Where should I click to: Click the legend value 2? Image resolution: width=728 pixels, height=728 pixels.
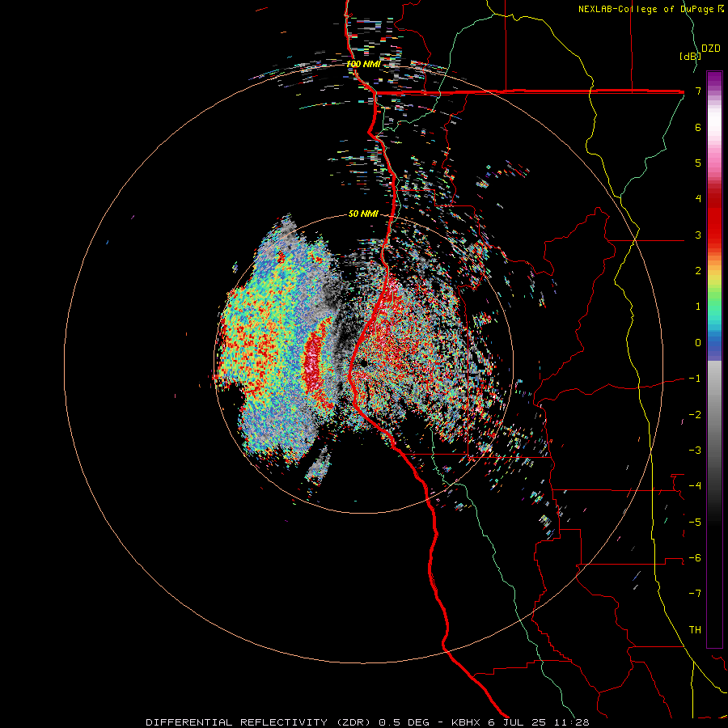click(698, 271)
